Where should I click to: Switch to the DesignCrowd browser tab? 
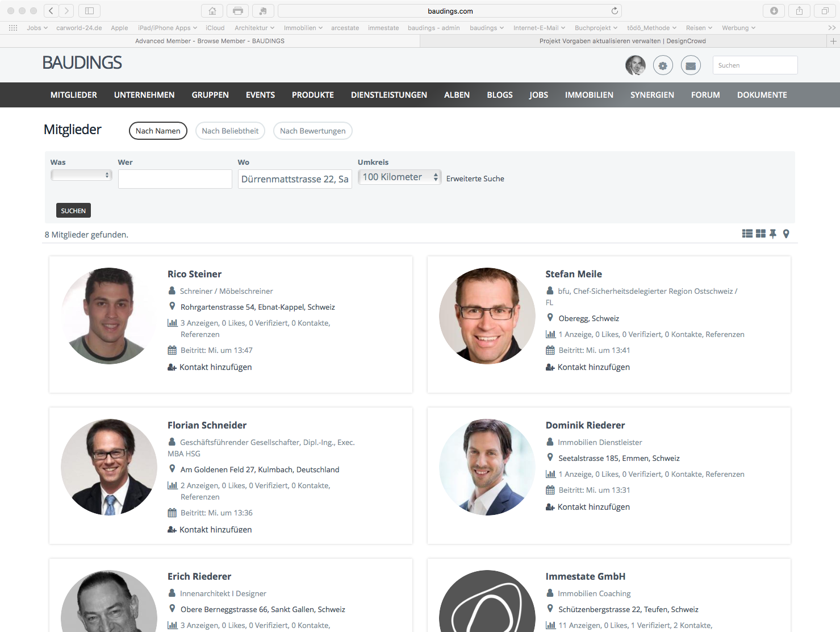[x=622, y=41]
